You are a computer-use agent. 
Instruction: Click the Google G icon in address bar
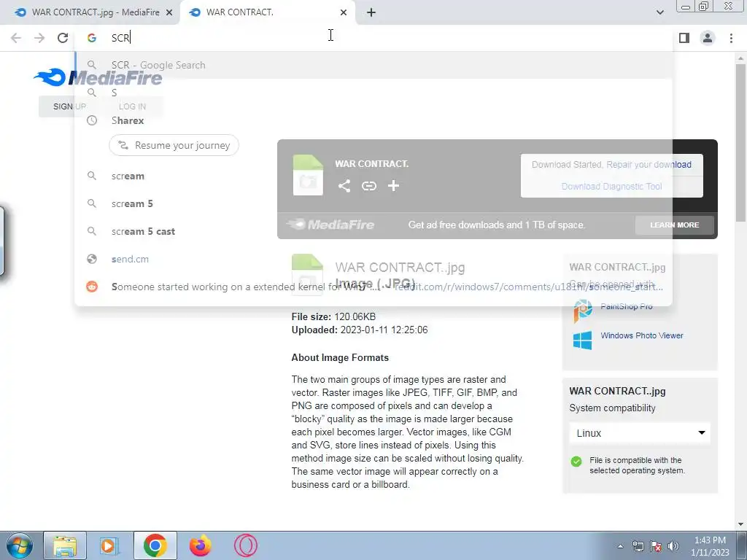point(91,38)
